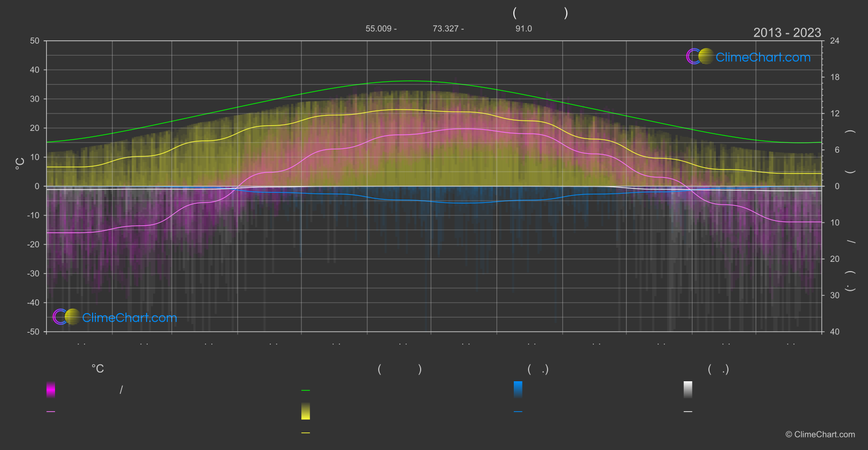Toggle the yellow line legend marker
868x450 pixels.
click(x=306, y=433)
